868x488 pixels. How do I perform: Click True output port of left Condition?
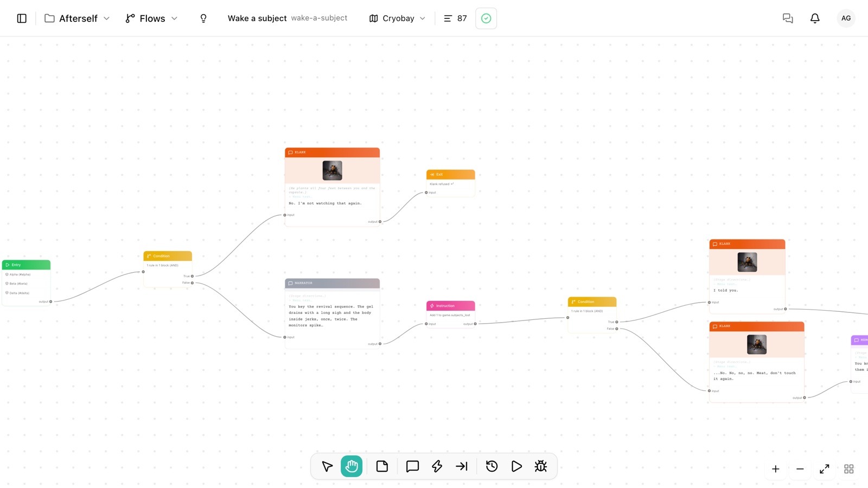192,276
